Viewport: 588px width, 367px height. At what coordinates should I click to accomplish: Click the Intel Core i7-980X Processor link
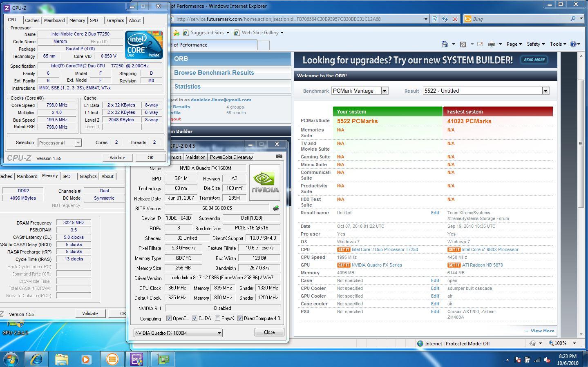click(x=490, y=249)
